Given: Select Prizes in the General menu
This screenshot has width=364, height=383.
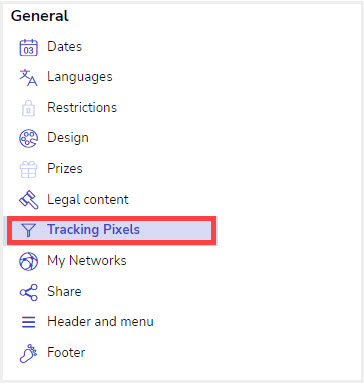Looking at the screenshot, I should point(65,169).
